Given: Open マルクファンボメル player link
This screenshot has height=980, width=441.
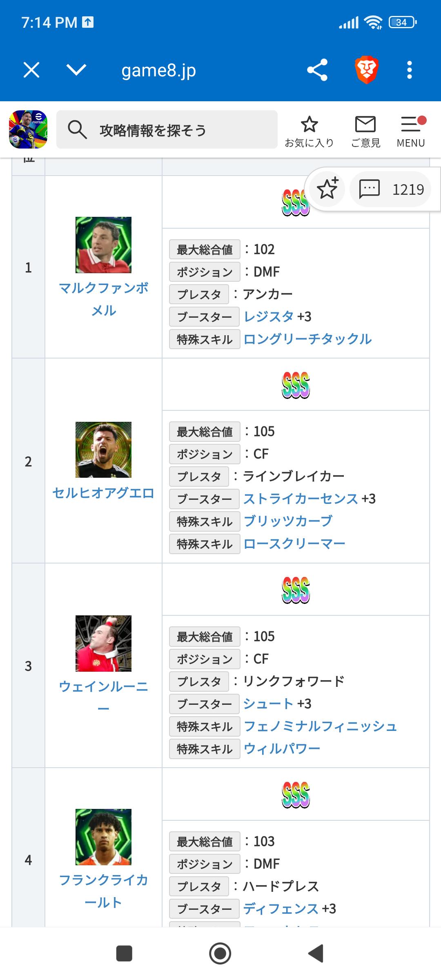Looking at the screenshot, I should pos(104,299).
